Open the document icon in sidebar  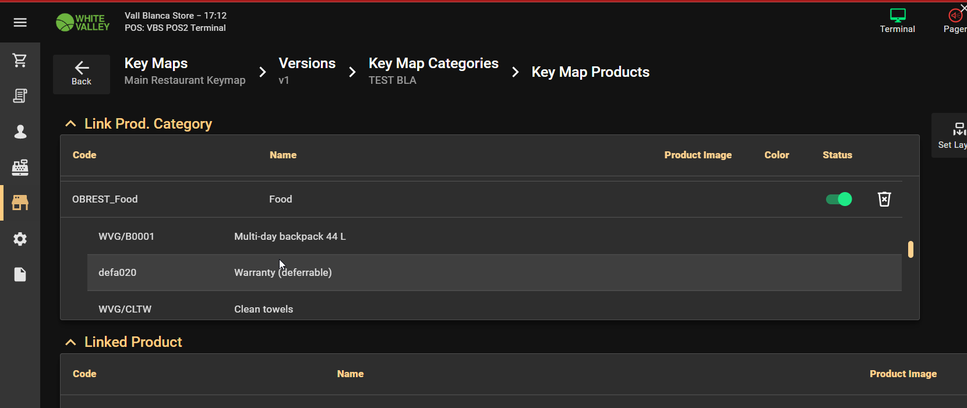tap(20, 275)
